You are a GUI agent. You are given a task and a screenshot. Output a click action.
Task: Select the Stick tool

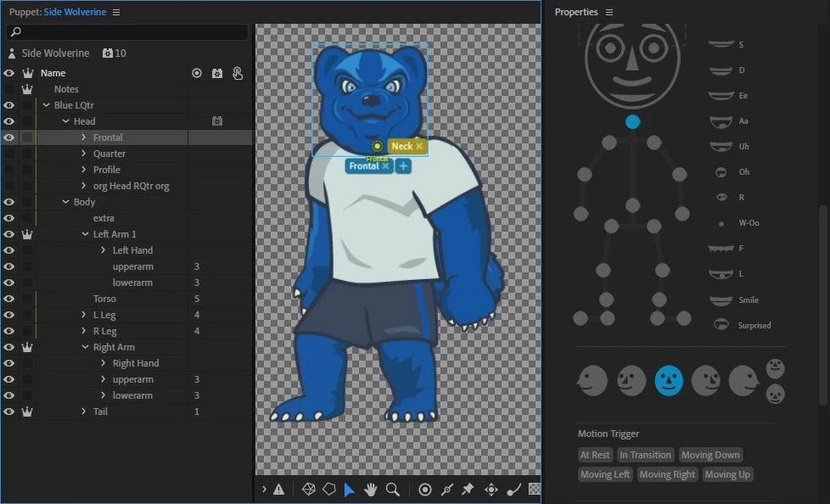447,490
